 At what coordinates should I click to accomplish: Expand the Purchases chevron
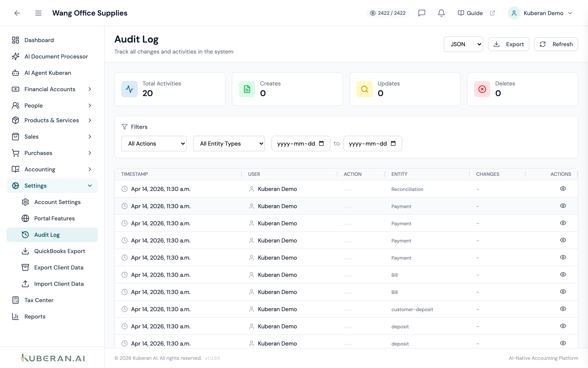click(90, 153)
